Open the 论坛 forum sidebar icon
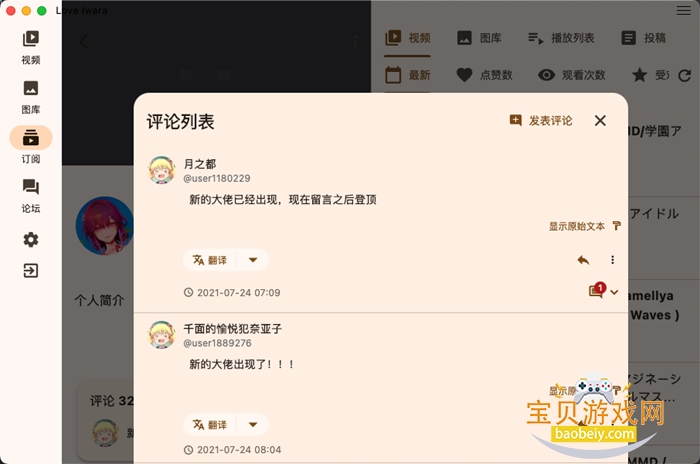This screenshot has height=464, width=700. (31, 196)
